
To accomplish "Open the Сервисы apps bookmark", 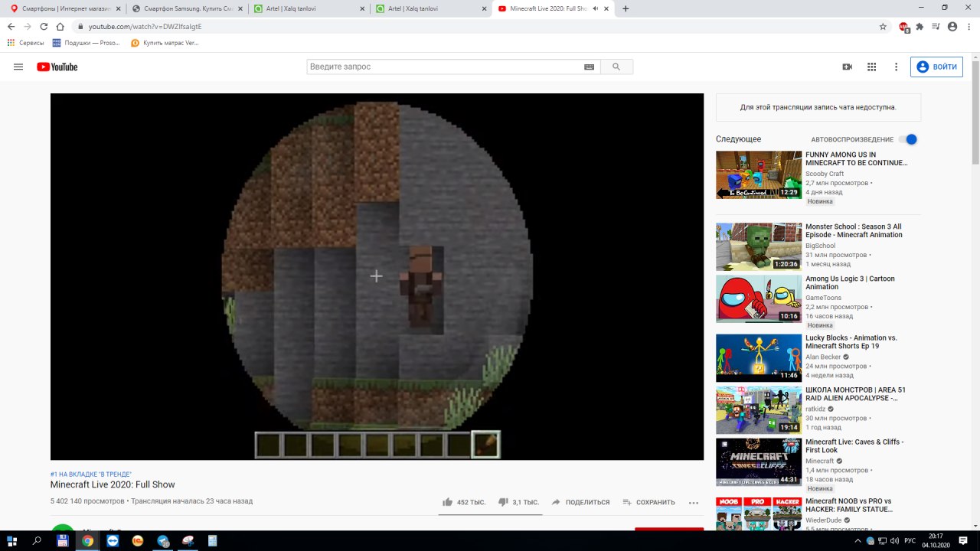I will [25, 43].
